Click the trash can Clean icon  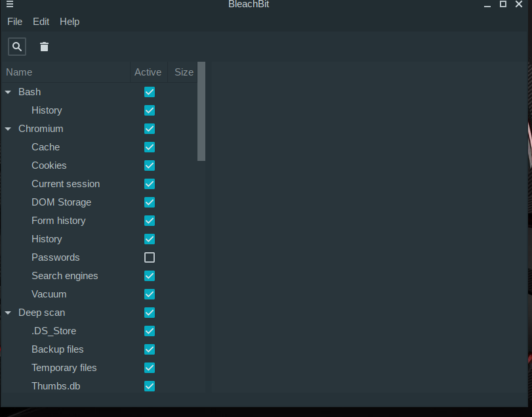click(x=44, y=47)
